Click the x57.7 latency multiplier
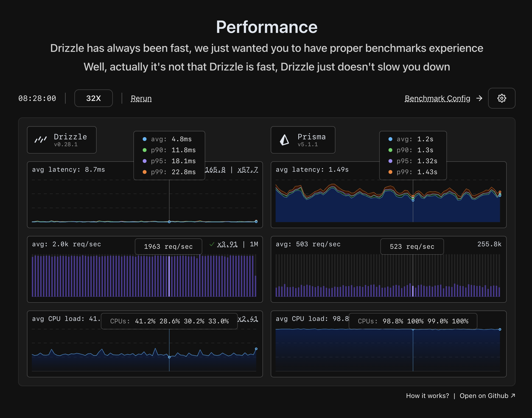The width and height of the screenshot is (532, 418). [x=248, y=170]
